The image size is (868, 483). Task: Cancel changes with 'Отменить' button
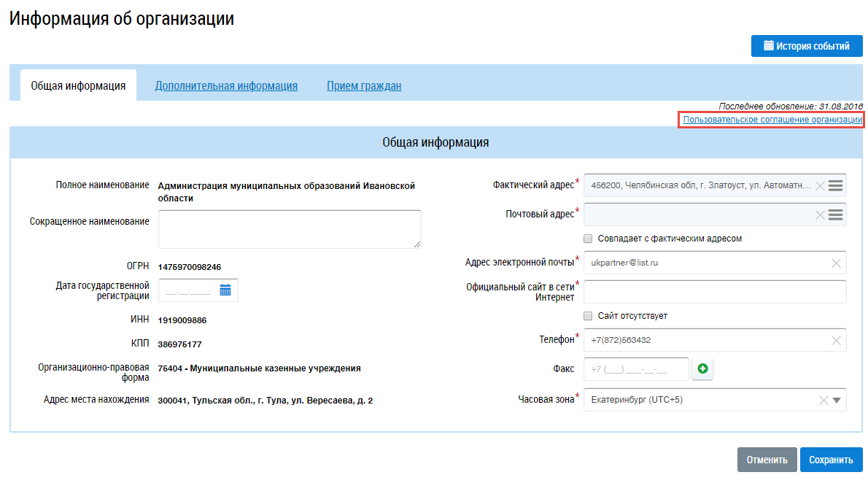[766, 460]
